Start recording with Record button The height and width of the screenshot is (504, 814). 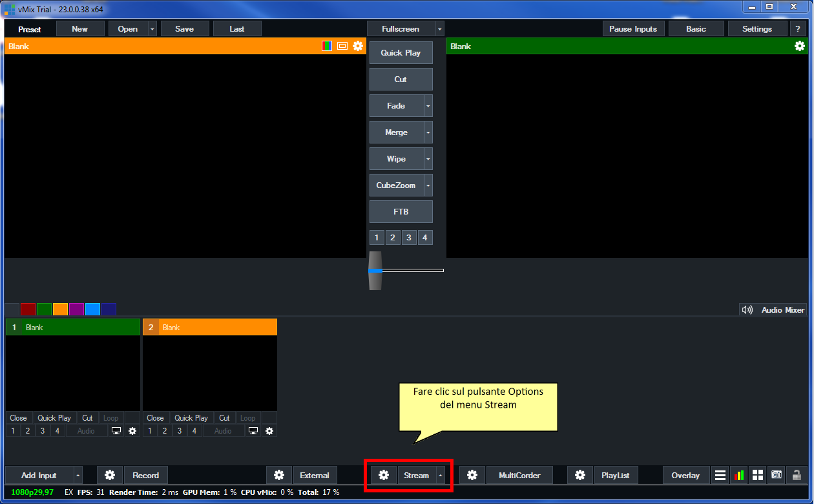coord(145,475)
